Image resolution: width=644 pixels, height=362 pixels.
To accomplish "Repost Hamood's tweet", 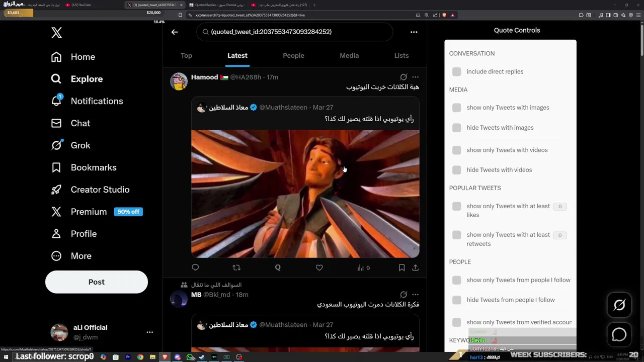I will click(x=236, y=268).
